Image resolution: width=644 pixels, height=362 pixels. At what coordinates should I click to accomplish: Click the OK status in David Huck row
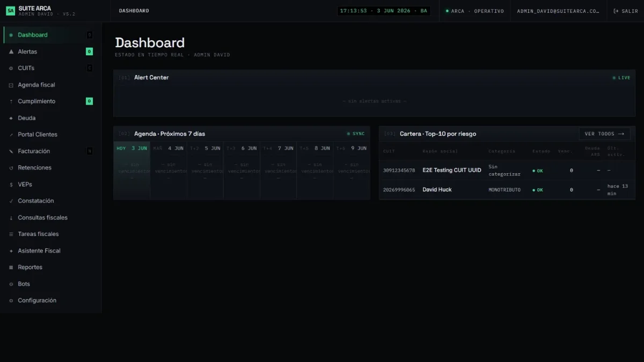click(538, 190)
